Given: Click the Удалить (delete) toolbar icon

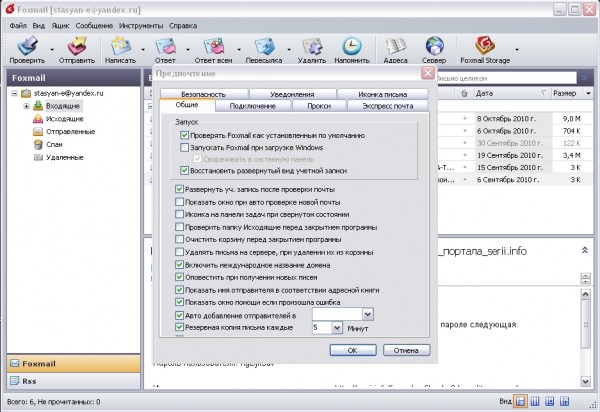Looking at the screenshot, I should [x=312, y=46].
